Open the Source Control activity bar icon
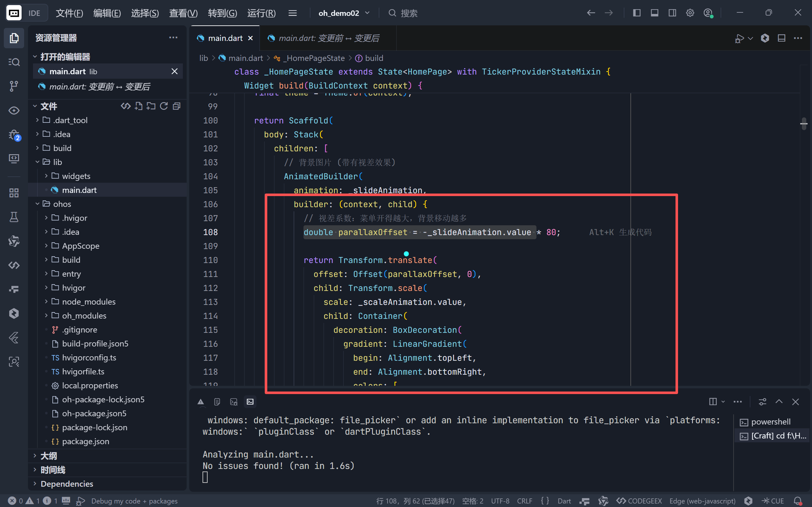 pos(14,86)
